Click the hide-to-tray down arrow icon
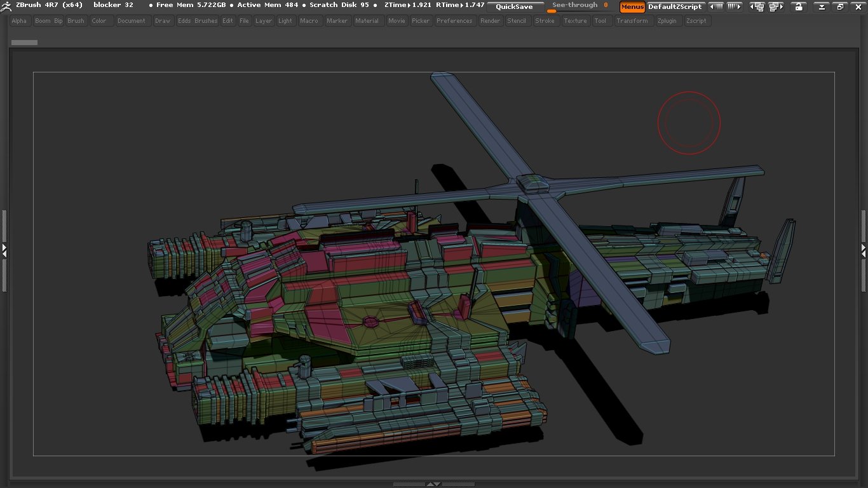The height and width of the screenshot is (488, 868). coord(822,7)
